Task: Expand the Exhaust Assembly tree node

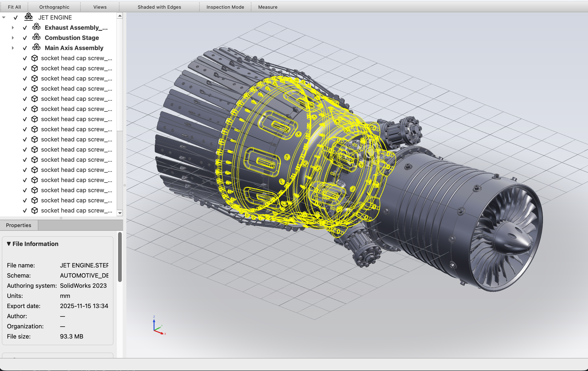Action: (13, 27)
